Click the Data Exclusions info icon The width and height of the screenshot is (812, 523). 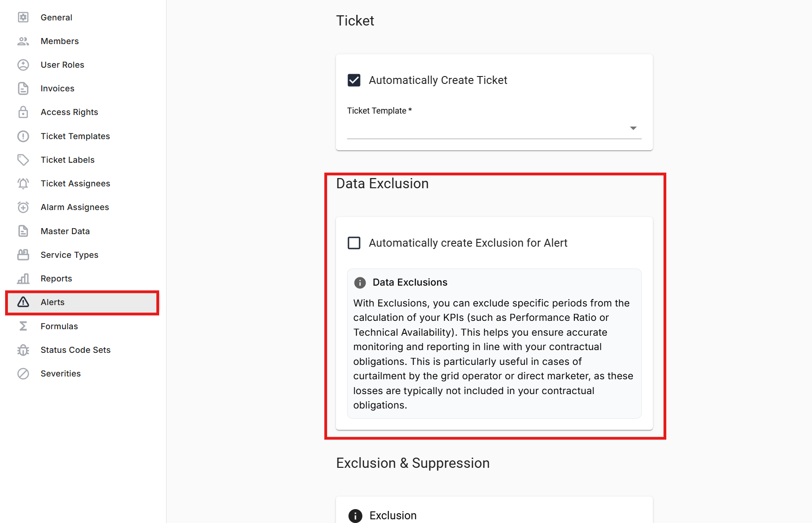coord(360,283)
